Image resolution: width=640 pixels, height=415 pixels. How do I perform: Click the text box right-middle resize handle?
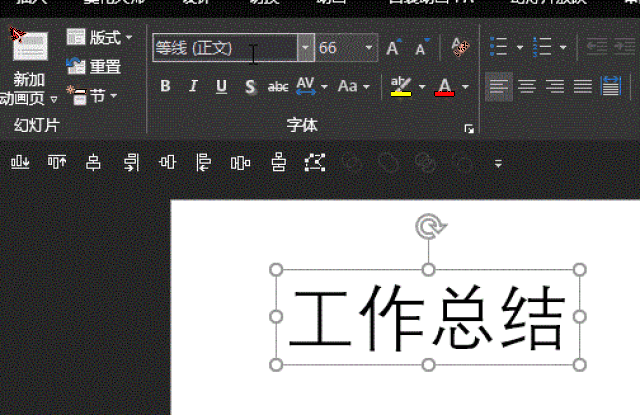(580, 317)
